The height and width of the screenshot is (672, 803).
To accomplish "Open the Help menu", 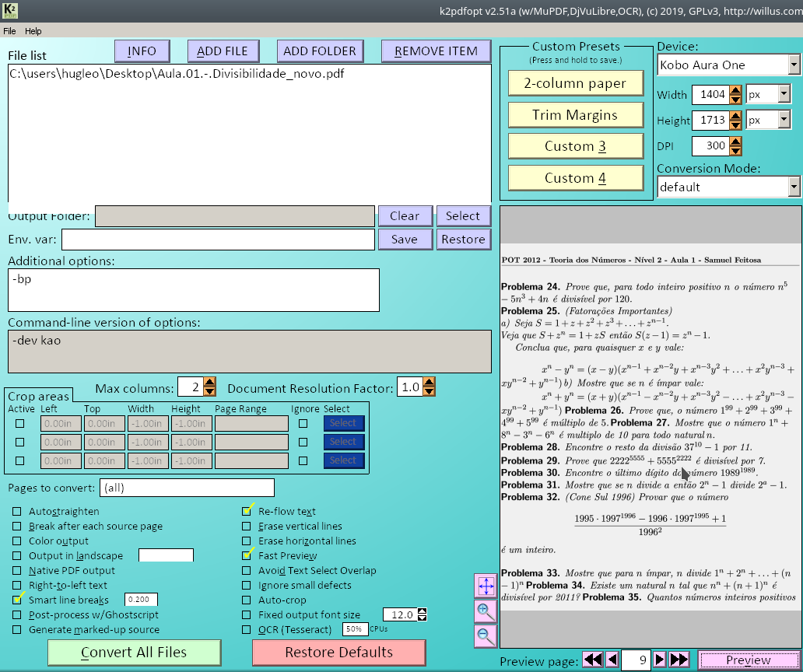I will [33, 31].
